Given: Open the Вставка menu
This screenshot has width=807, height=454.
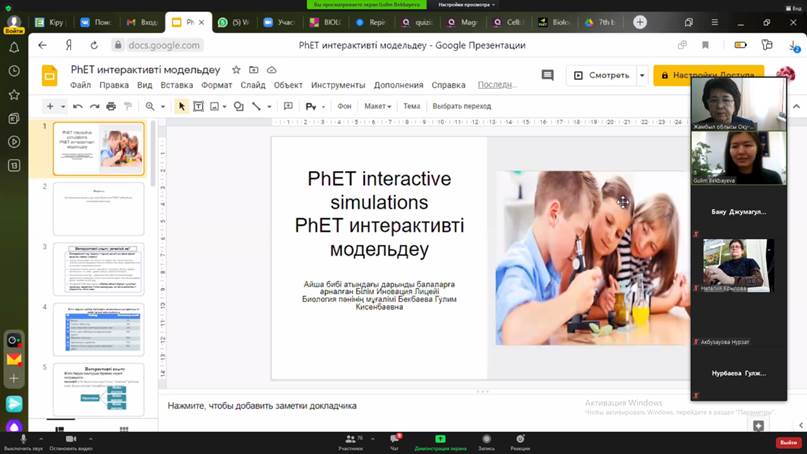Looking at the screenshot, I should pyautogui.click(x=177, y=85).
